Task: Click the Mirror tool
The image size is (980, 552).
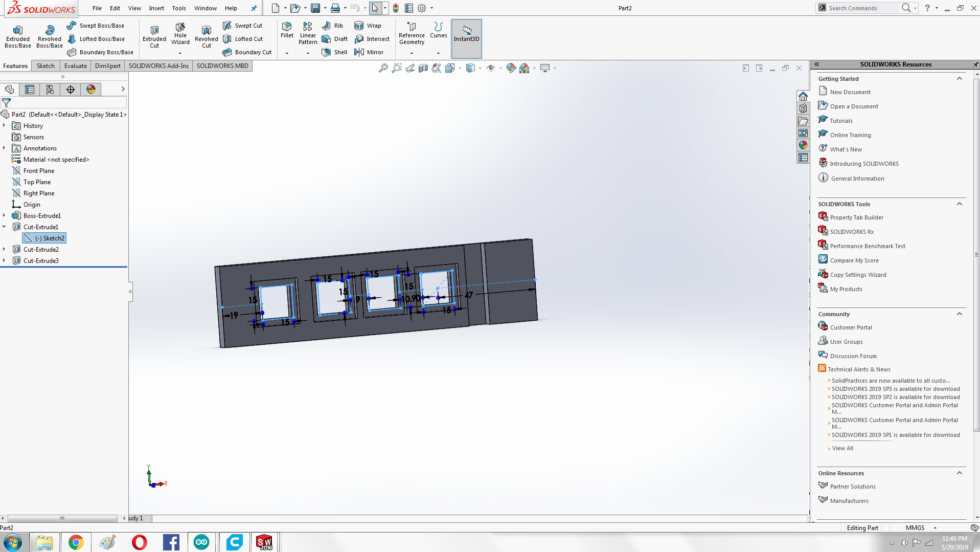Action: [x=369, y=52]
